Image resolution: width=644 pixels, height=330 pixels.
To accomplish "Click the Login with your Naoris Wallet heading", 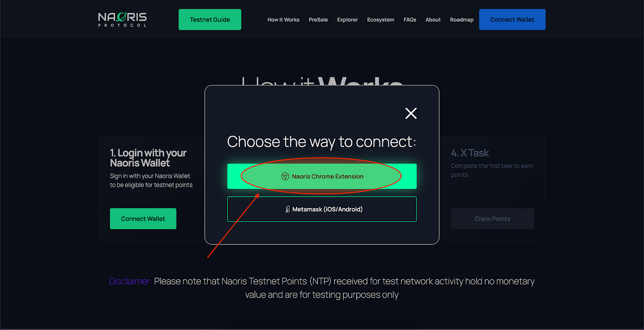I will [x=148, y=158].
